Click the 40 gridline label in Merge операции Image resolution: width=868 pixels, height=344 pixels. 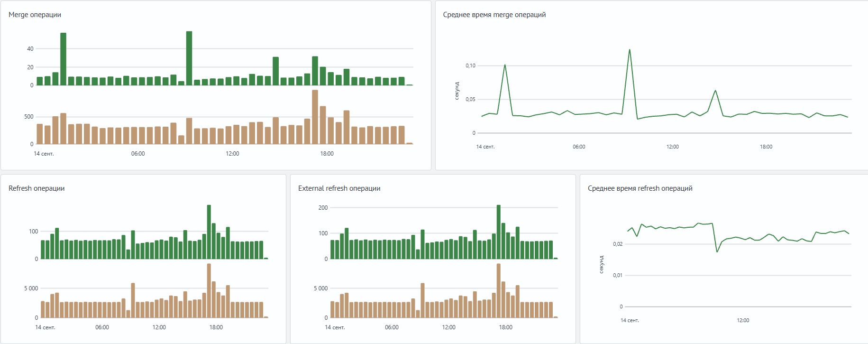click(x=30, y=49)
